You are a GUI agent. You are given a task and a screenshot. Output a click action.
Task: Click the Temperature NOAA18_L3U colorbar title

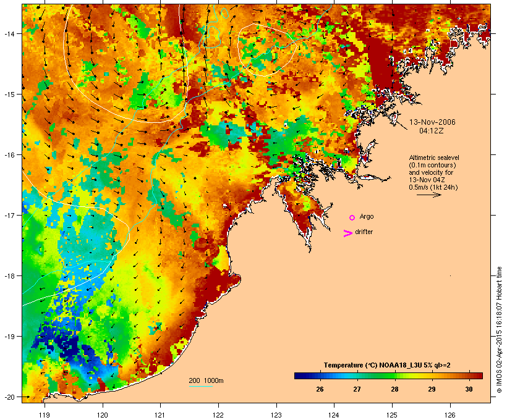387,365
